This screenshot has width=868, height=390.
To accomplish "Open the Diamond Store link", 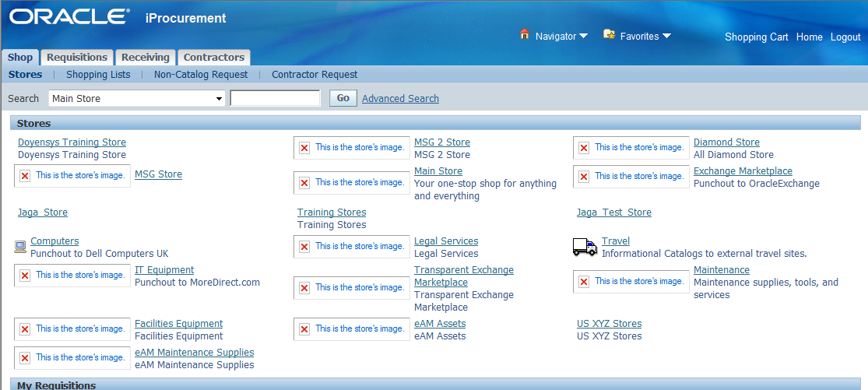I will tap(726, 142).
